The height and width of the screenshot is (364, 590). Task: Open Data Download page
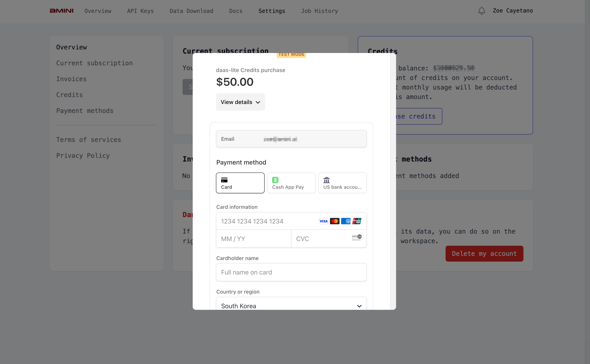click(x=191, y=11)
